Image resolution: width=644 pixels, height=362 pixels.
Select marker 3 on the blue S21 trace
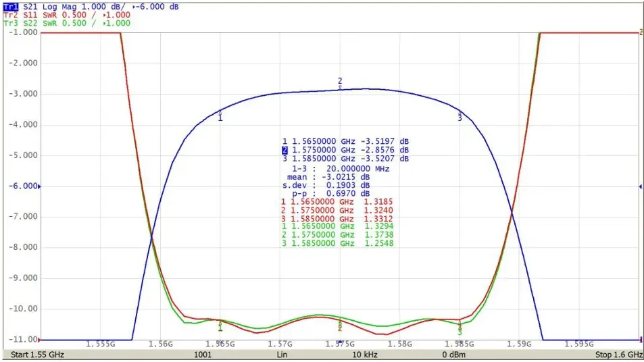460,115
